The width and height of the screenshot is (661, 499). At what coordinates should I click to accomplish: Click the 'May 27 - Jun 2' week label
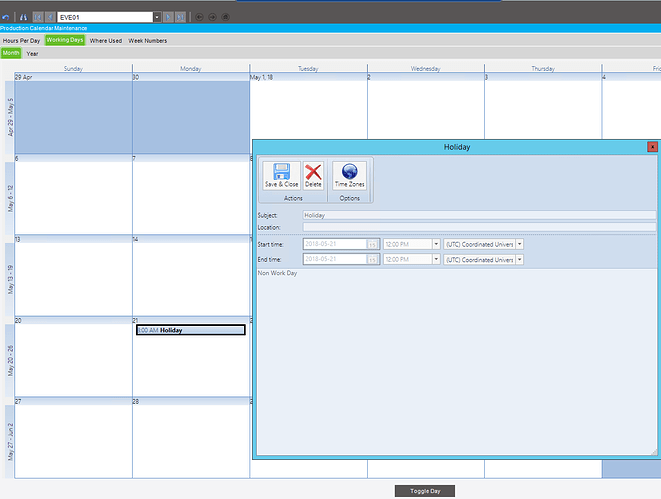pos(10,442)
